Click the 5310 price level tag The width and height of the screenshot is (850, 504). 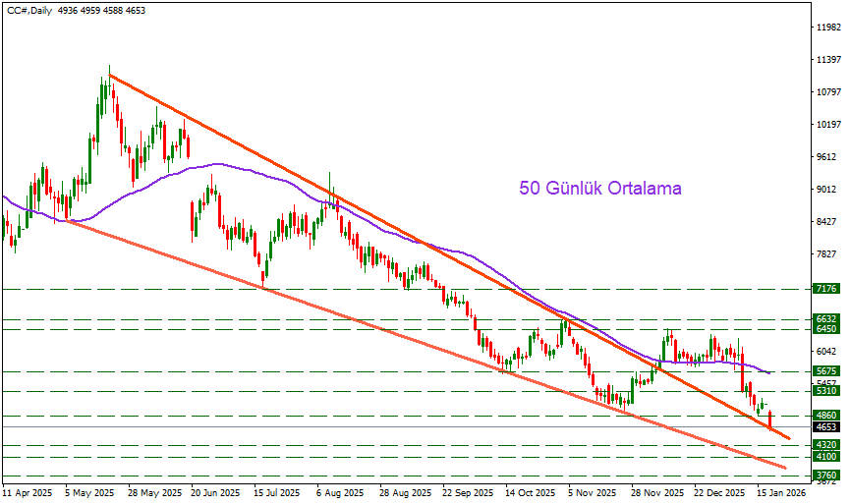pos(826,391)
